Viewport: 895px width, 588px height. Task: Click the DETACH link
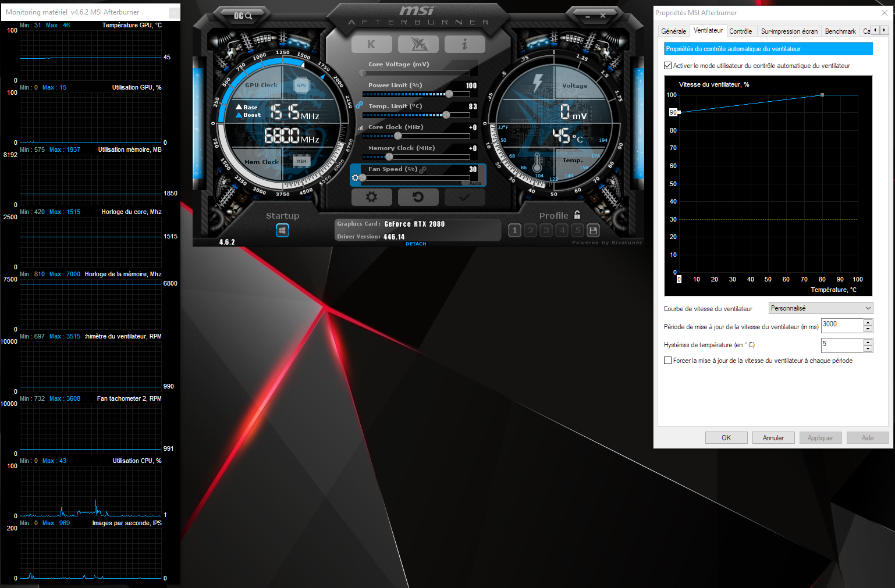click(416, 244)
